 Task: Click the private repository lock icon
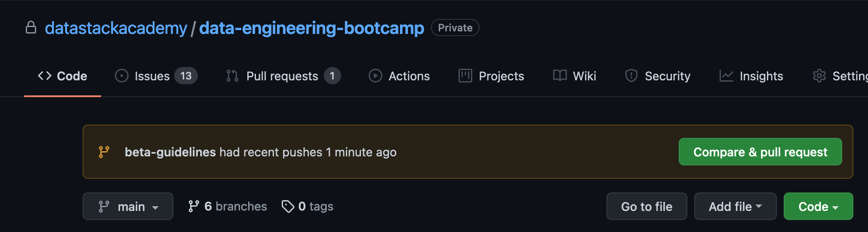click(31, 27)
